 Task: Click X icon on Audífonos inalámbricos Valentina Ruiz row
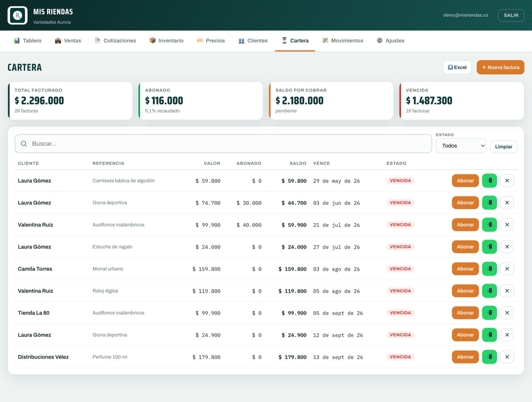pos(507,225)
